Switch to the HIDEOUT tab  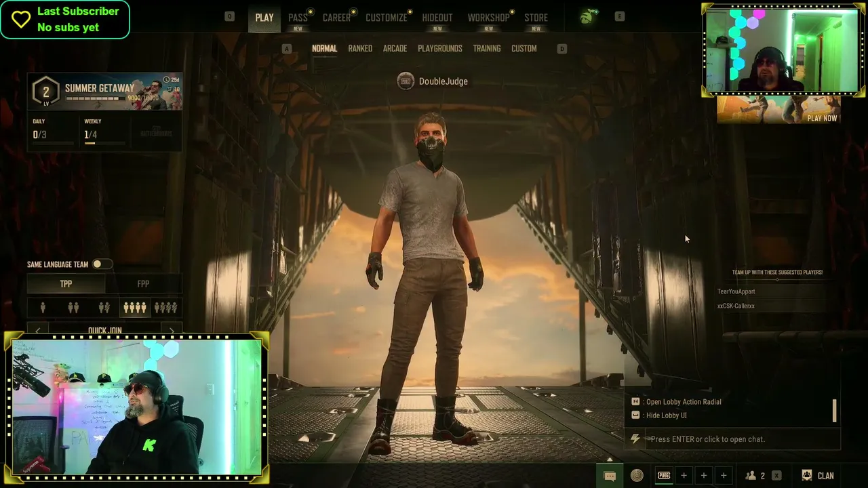pyautogui.click(x=437, y=18)
